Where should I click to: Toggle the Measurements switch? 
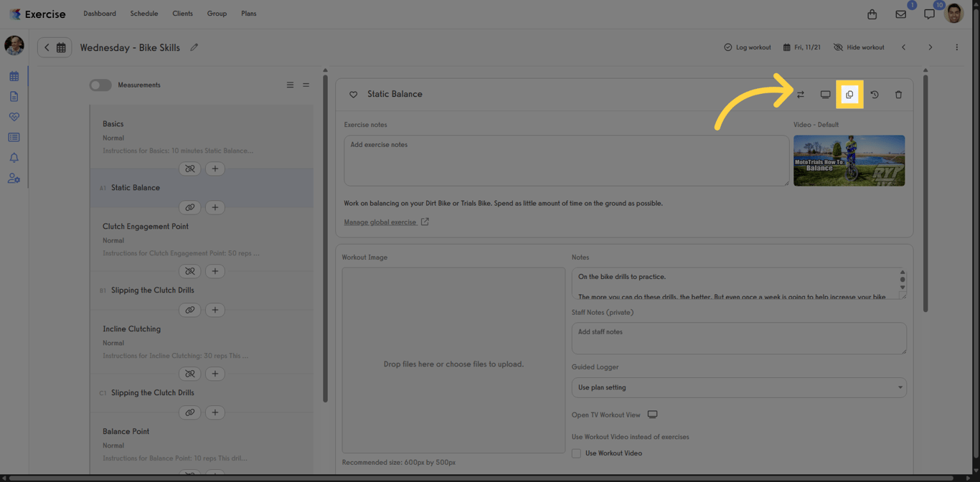point(100,85)
